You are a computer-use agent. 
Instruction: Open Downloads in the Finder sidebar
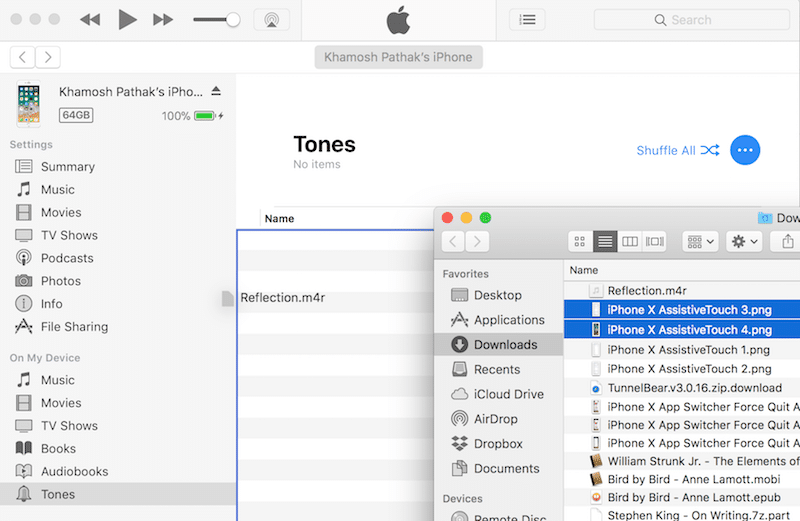click(505, 344)
